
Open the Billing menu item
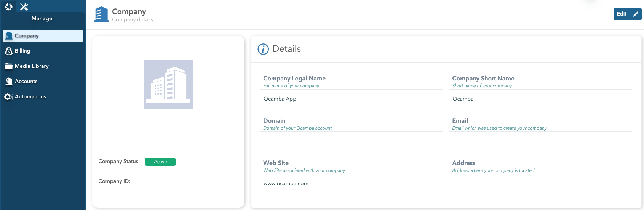click(22, 51)
